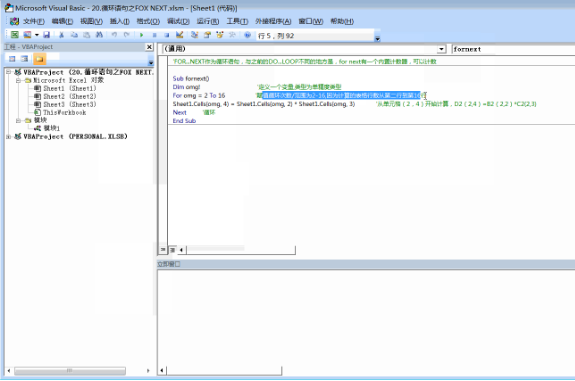Open the 调试(D) menu
575x381 pixels.
click(x=178, y=21)
